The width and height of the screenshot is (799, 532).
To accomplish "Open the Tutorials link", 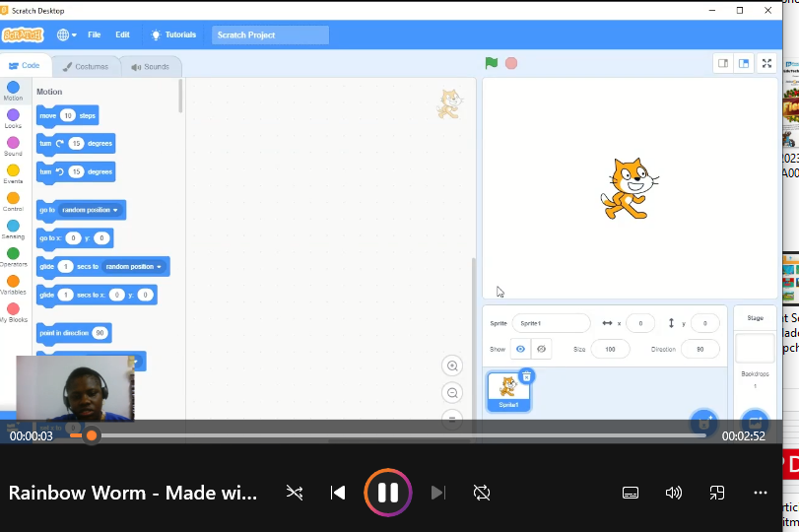I will coord(173,34).
